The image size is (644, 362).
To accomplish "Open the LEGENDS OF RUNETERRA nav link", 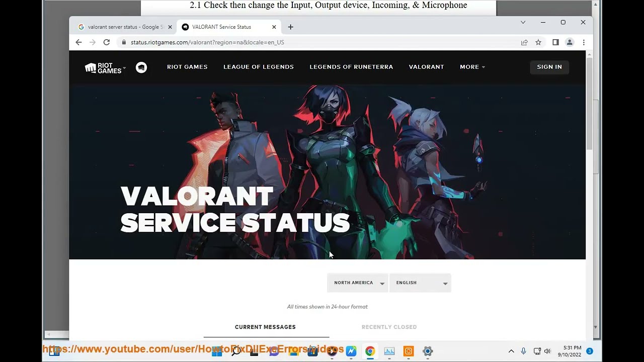I will click(x=351, y=67).
